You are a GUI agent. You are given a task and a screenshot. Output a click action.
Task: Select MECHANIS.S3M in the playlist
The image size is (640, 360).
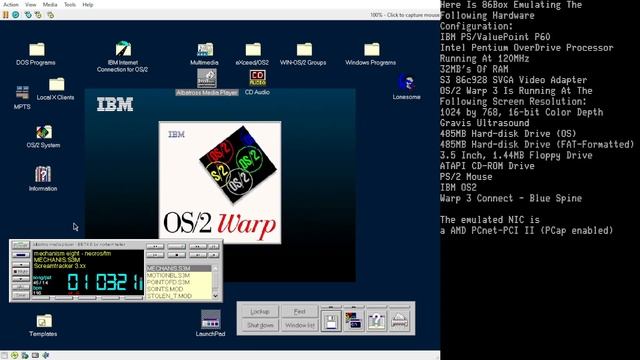coord(179,269)
